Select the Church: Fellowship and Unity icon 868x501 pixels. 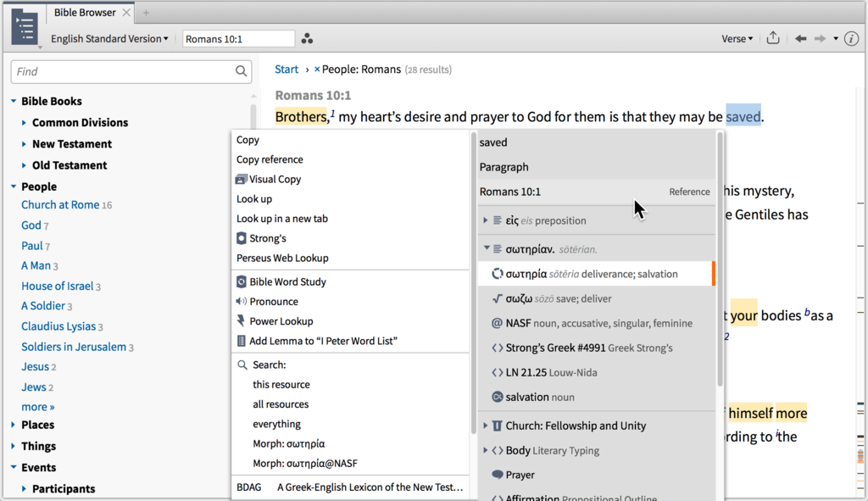tap(497, 426)
